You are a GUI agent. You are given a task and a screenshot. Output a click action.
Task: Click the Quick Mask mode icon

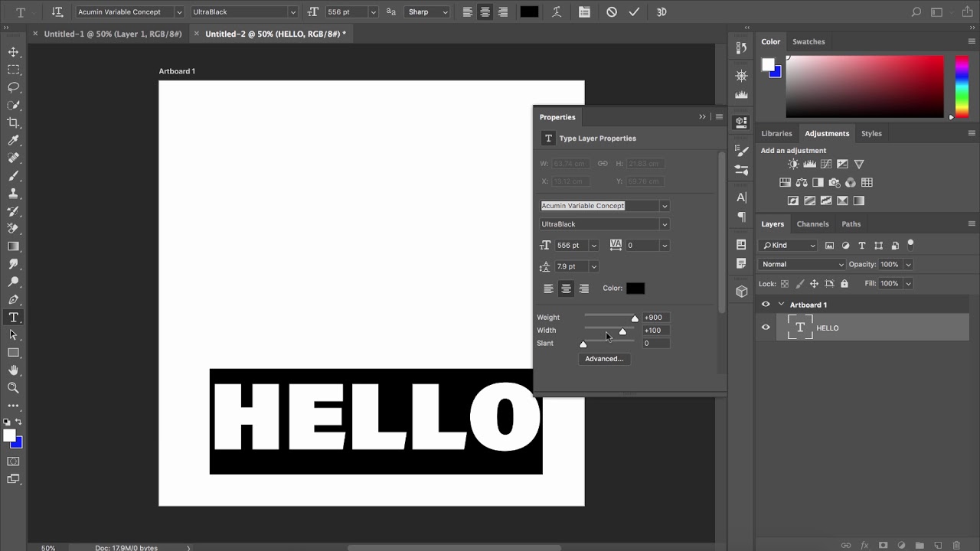(x=13, y=461)
